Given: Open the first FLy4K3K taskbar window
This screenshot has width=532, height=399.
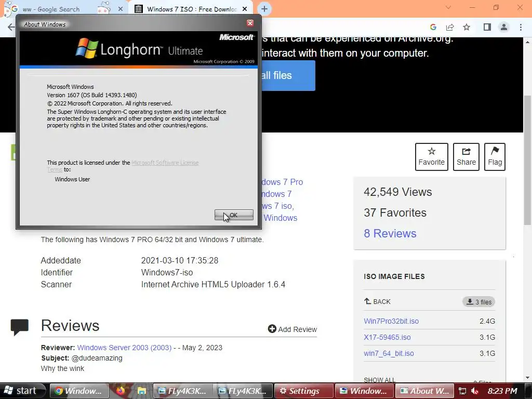Looking at the screenshot, I should (183, 391).
